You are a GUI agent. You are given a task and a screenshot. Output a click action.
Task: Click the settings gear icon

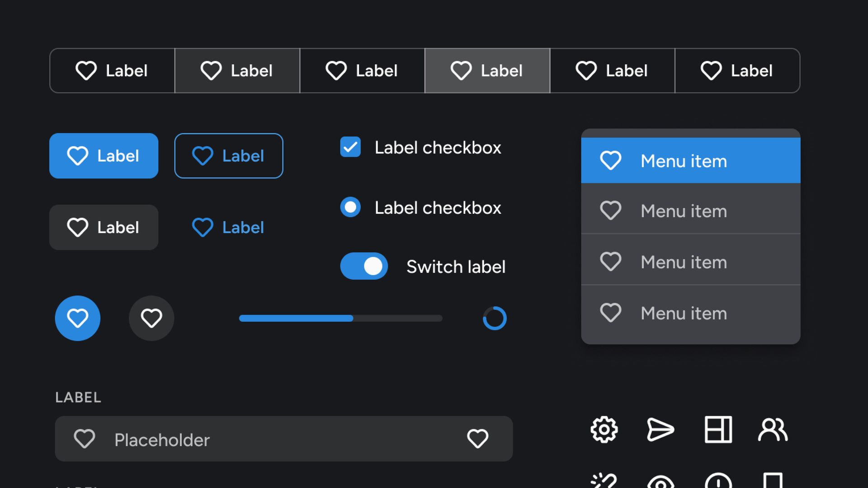point(604,429)
